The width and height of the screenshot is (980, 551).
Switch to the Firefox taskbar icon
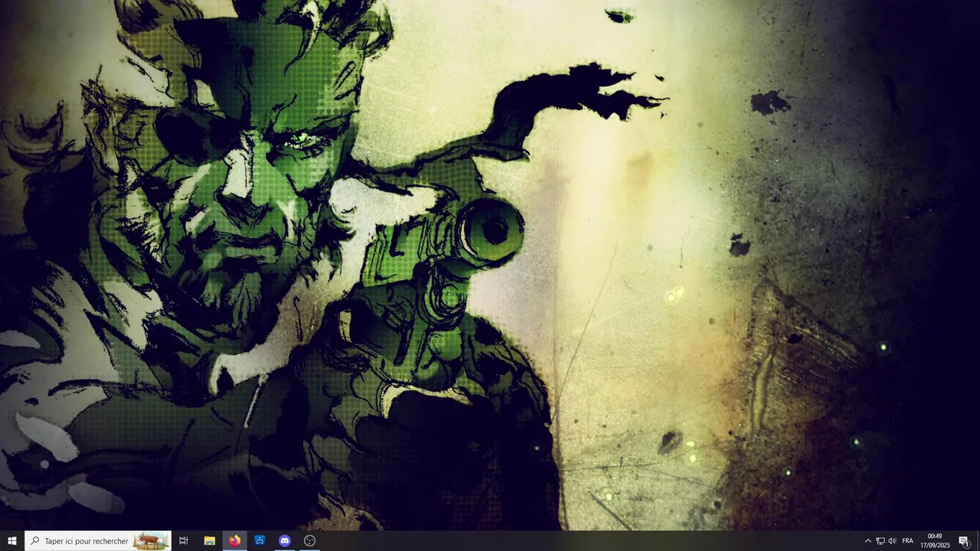click(x=234, y=541)
